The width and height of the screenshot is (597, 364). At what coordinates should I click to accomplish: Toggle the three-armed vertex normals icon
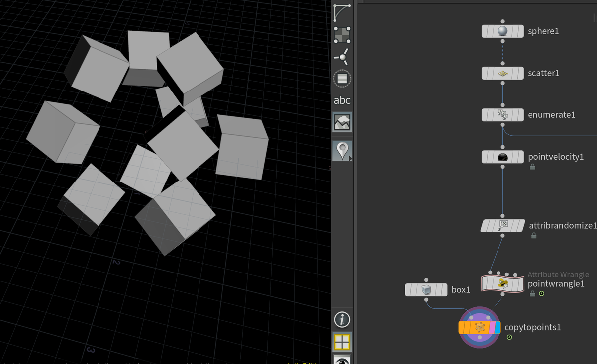click(x=342, y=57)
